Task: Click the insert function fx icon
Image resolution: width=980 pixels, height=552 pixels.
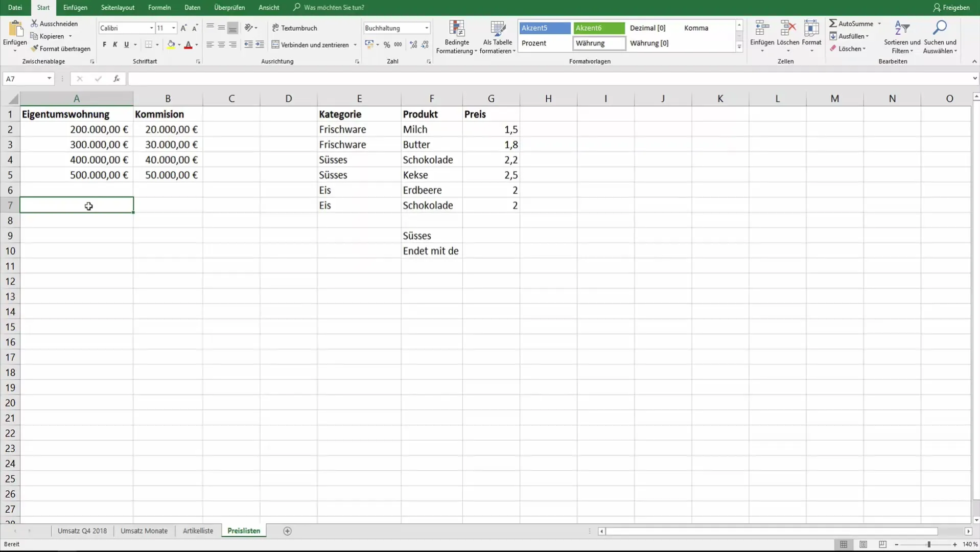Action: point(116,79)
